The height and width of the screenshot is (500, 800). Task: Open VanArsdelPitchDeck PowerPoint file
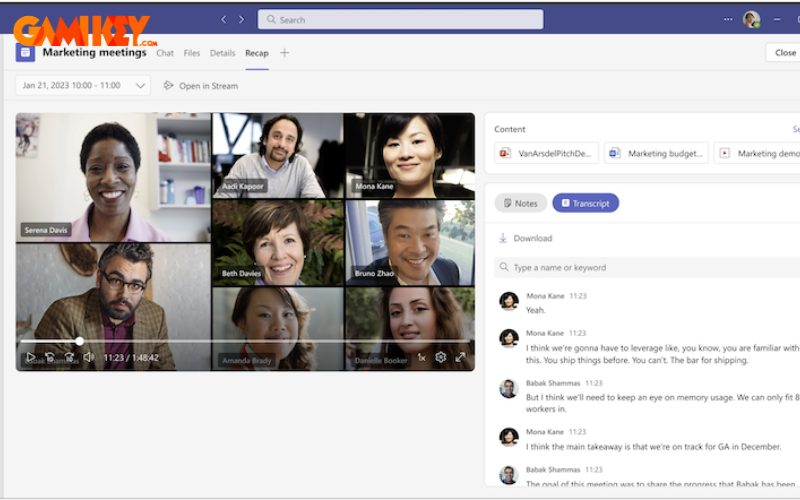tap(546, 153)
